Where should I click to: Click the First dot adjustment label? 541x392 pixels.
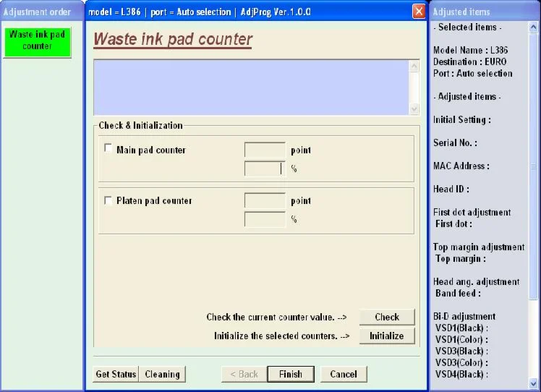[472, 212]
